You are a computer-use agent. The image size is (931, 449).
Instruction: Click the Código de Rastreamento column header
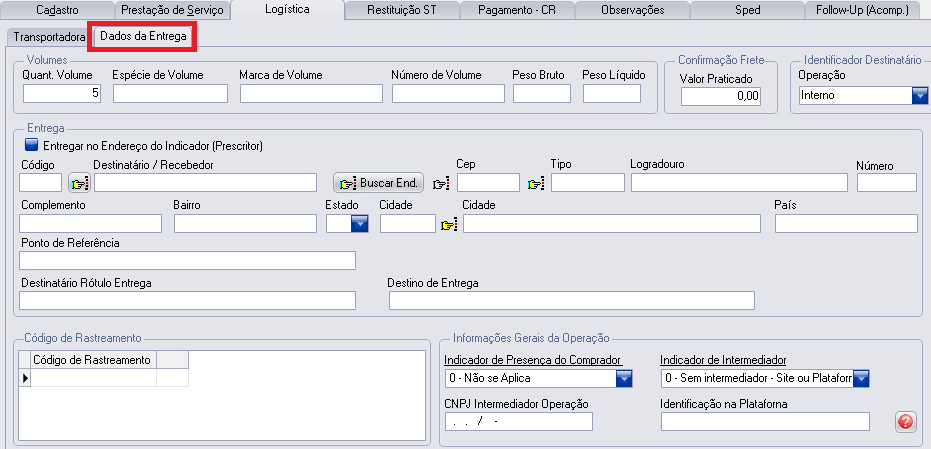(x=92, y=360)
